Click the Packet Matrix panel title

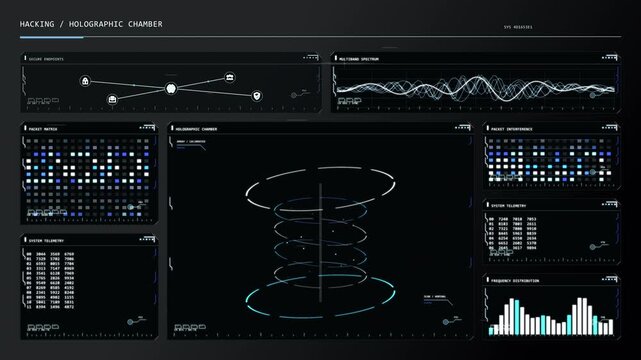click(43, 129)
